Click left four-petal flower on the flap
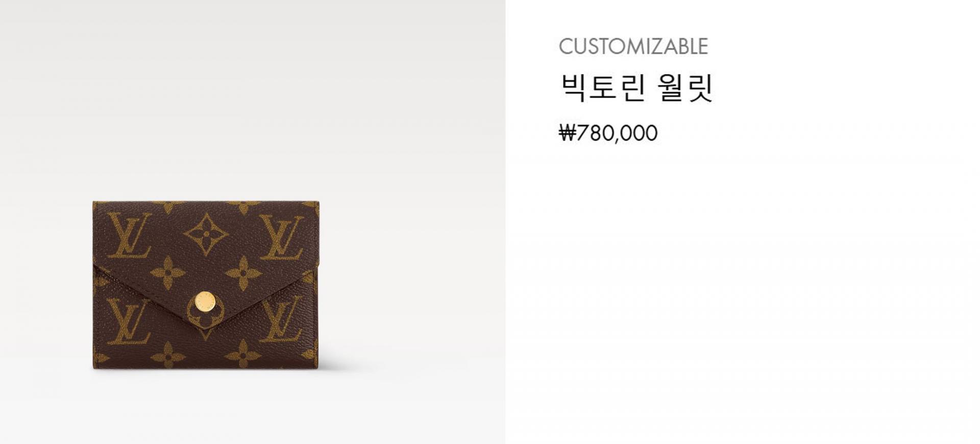Viewport: 980px width, 444px height. point(167,273)
